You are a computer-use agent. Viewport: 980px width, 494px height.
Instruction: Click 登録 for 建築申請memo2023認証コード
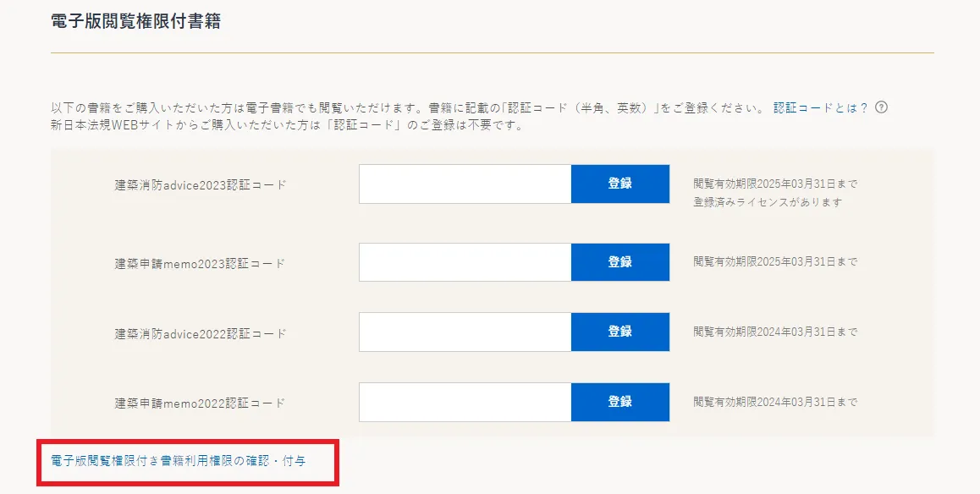click(620, 261)
